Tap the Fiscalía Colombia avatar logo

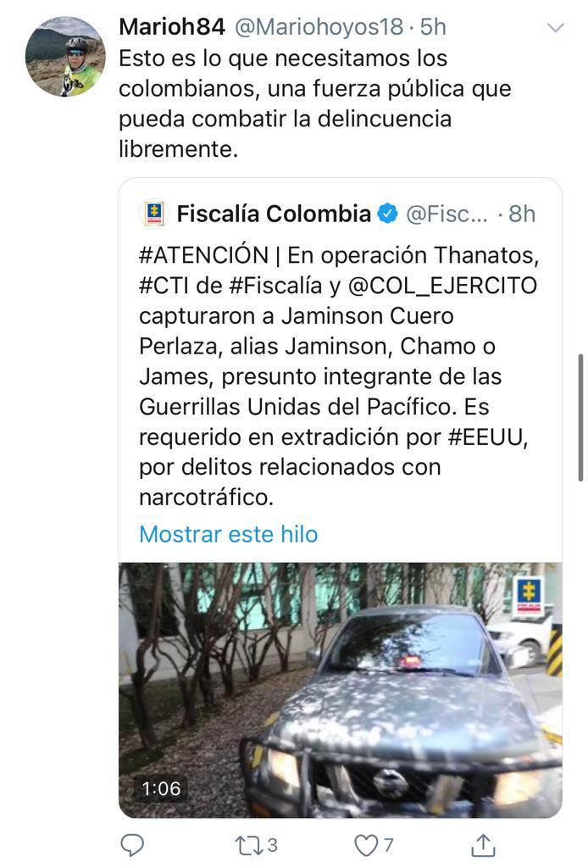(x=154, y=214)
